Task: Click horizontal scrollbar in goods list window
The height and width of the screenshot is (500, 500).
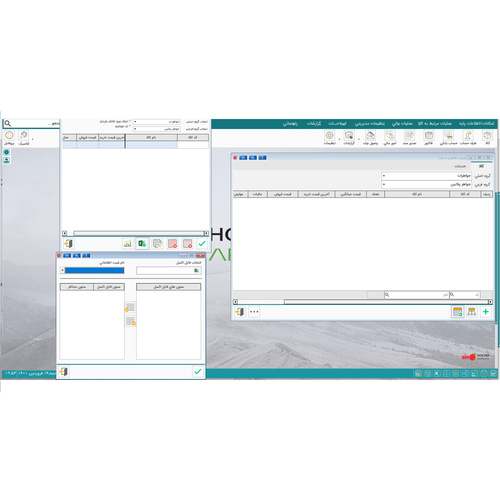Action: [363, 302]
